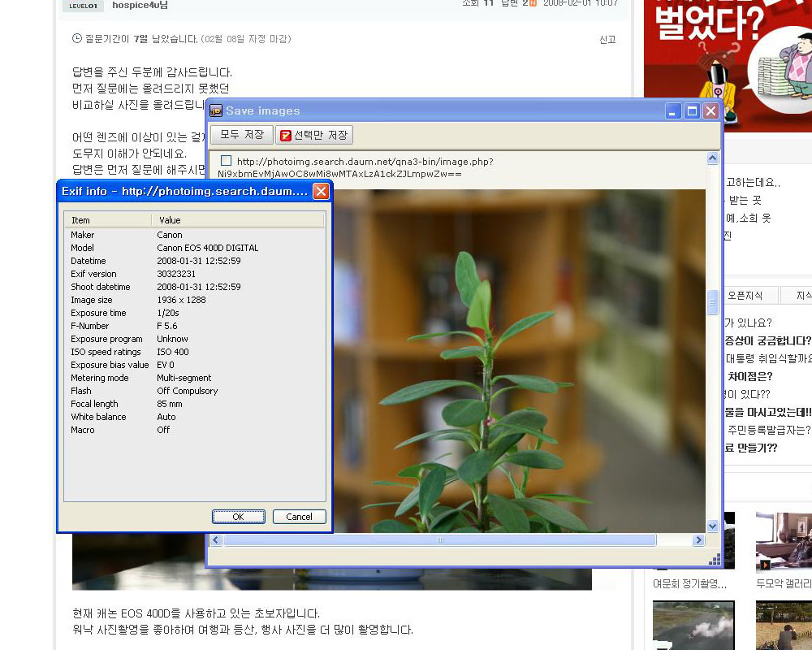
Task: Click the 신고 report link
Action: tap(607, 40)
